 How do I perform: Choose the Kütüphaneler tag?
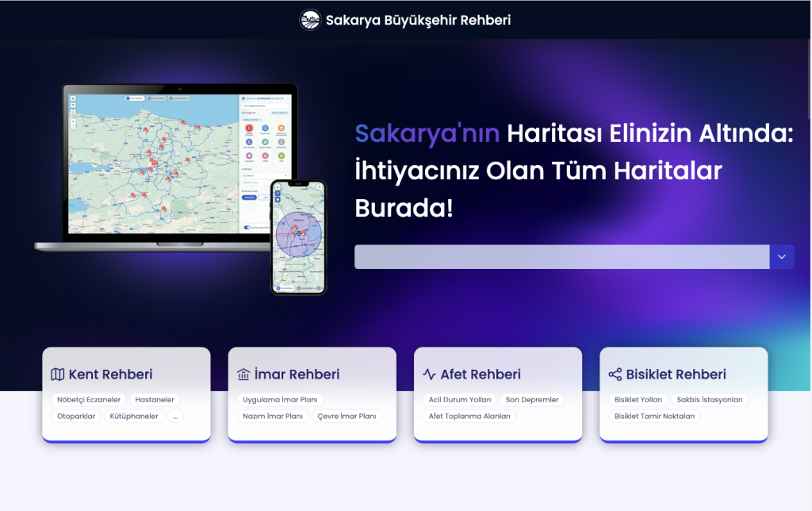pos(134,416)
